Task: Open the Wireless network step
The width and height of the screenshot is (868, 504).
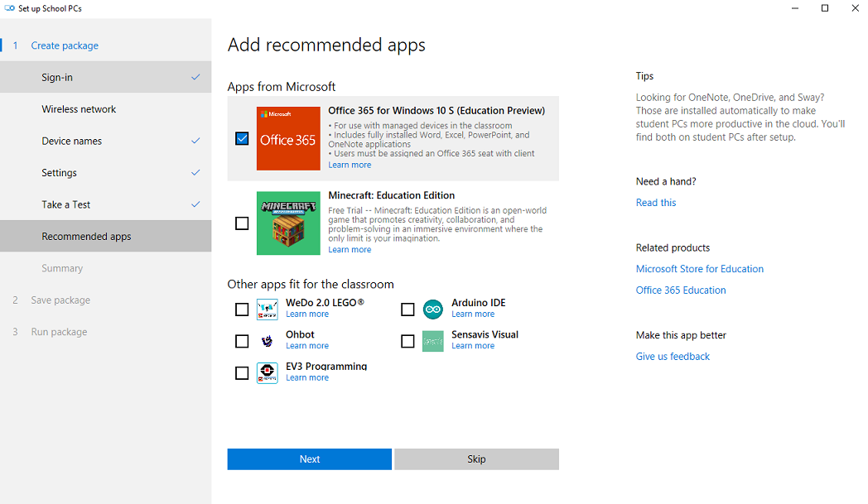Action: [x=79, y=109]
